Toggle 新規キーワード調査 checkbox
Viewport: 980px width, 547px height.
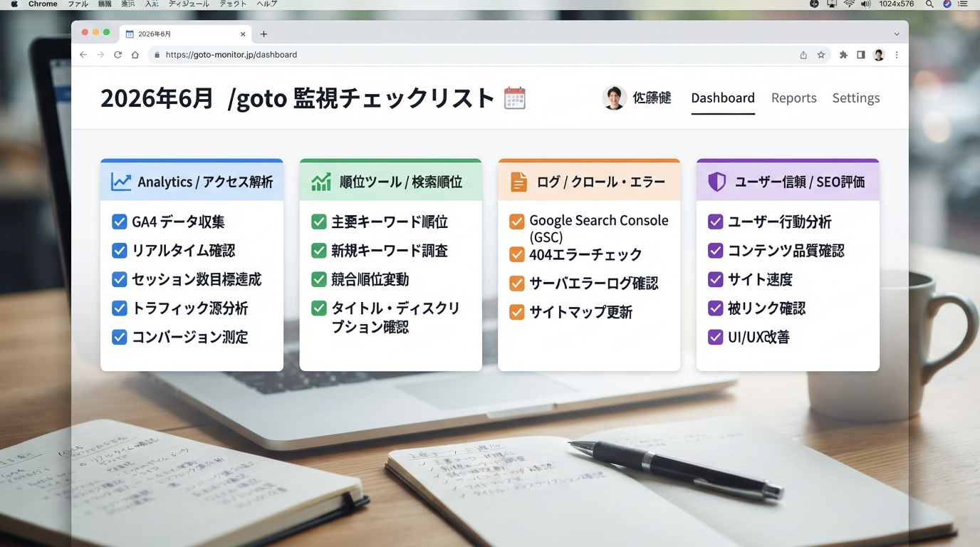tap(319, 251)
